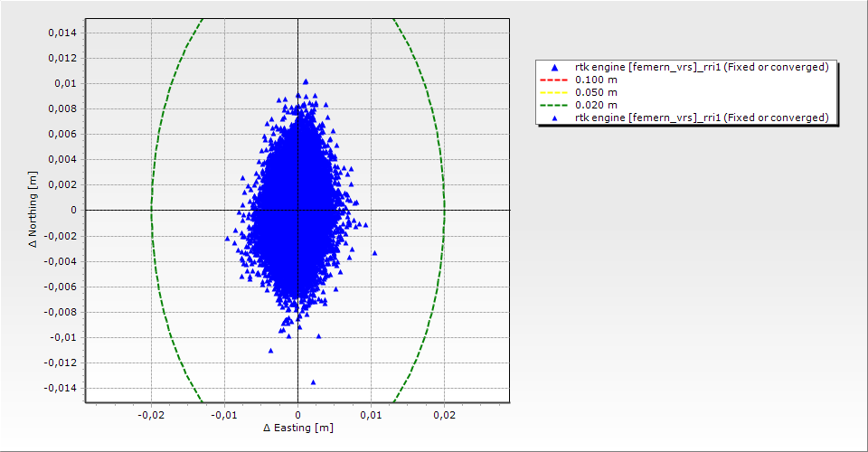Click the red dashed line sample in the legend
868x452 pixels.
click(555, 80)
